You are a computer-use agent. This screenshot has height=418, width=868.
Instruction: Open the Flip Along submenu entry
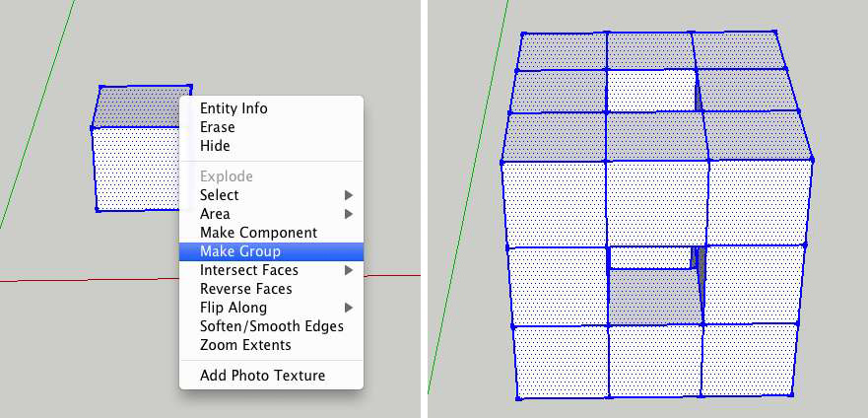pyautogui.click(x=271, y=308)
